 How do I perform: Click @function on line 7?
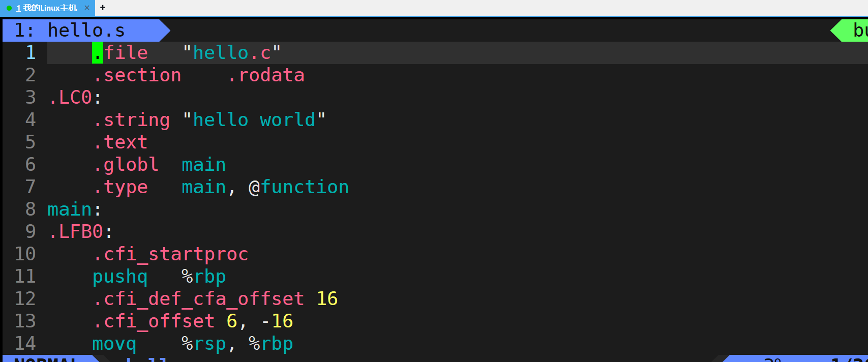point(298,187)
